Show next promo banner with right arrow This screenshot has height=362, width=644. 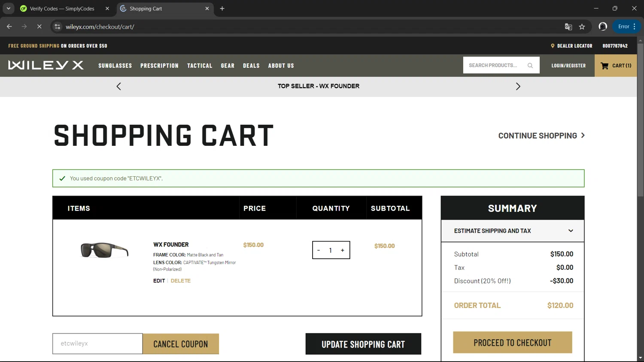[x=518, y=86]
